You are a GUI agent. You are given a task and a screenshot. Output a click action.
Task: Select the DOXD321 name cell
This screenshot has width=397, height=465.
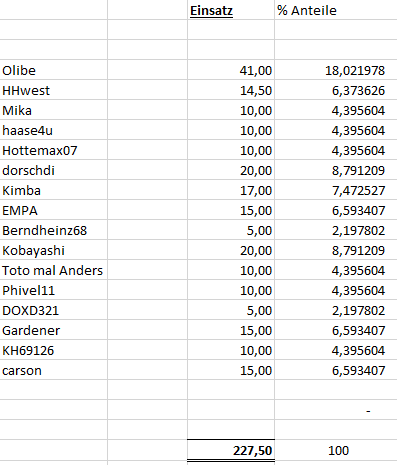(54, 310)
